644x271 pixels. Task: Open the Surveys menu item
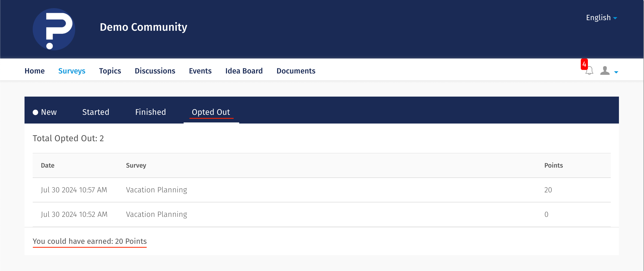tap(72, 71)
